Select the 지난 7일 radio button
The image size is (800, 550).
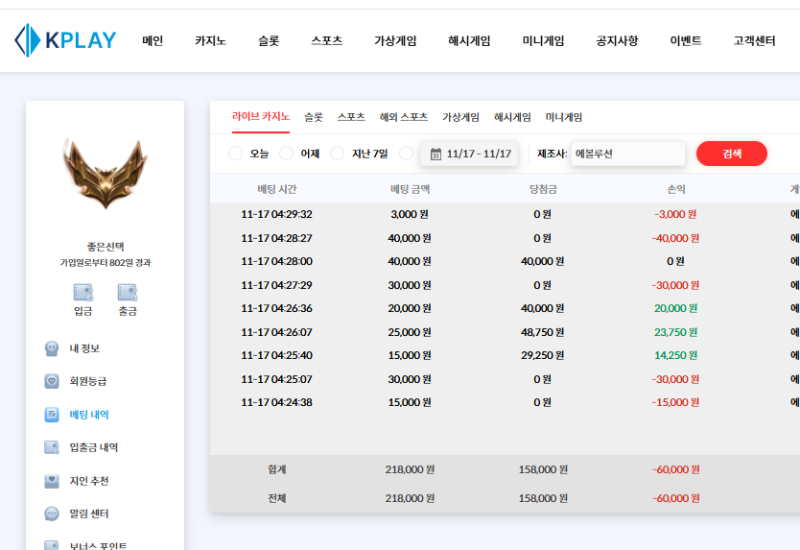(x=337, y=153)
